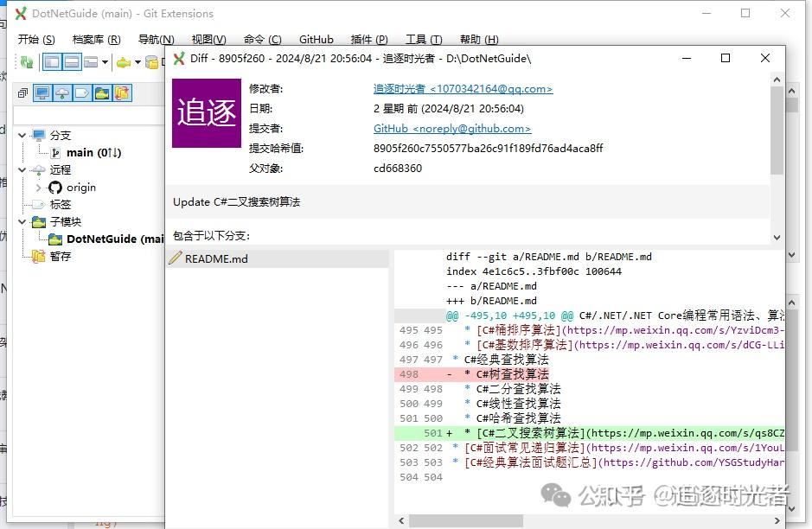The image size is (812, 529).
Task: Expand the origin remote node
Action: [x=38, y=188]
